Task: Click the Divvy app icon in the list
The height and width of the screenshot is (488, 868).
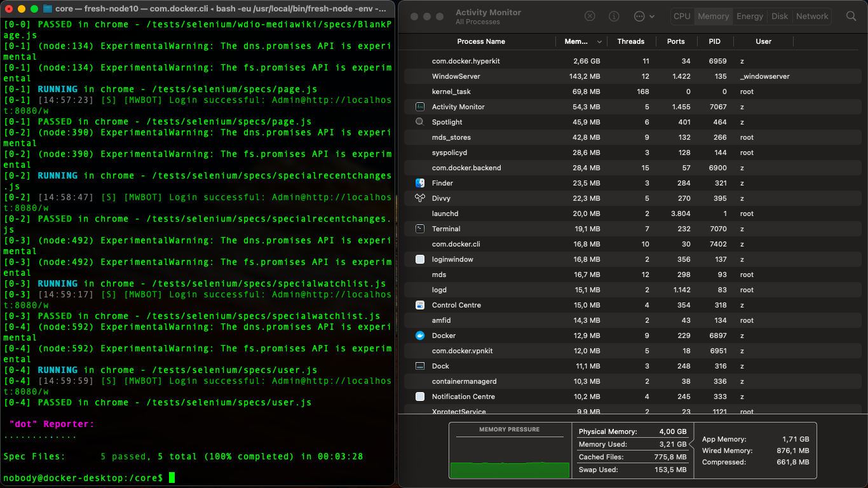Action: (x=419, y=198)
